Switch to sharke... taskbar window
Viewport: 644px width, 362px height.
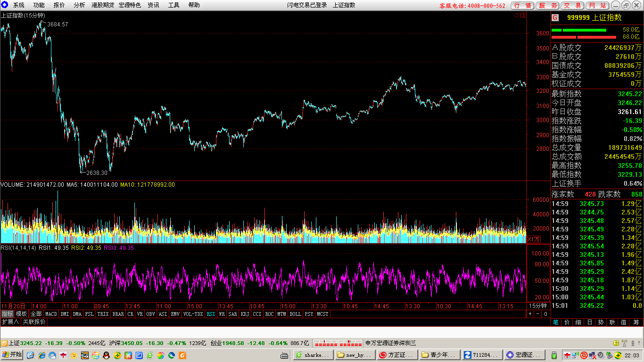(x=313, y=355)
